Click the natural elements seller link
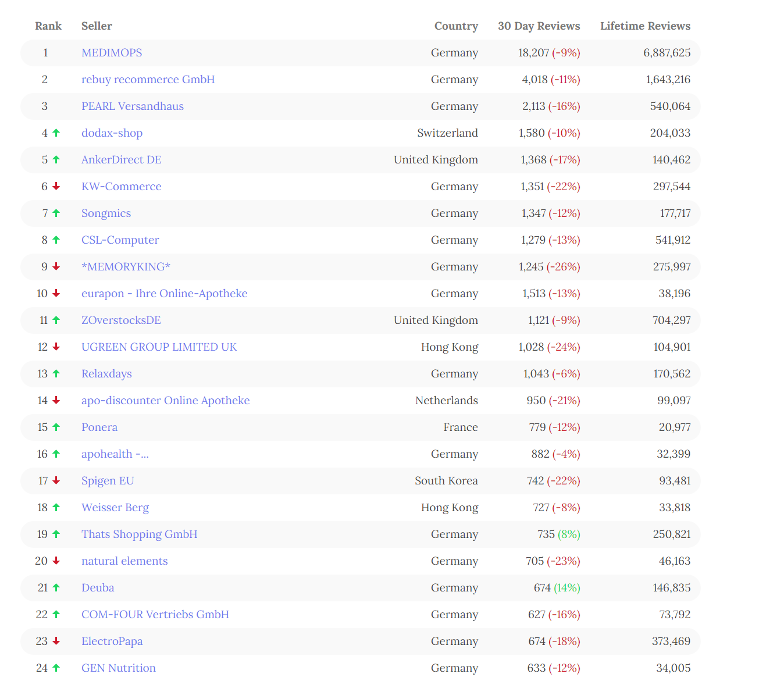 tap(124, 561)
